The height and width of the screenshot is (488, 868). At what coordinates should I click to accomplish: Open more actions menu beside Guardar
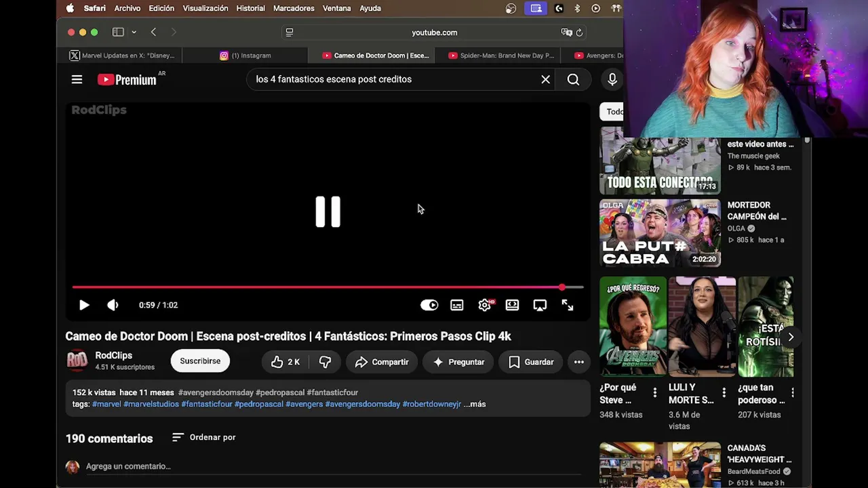click(x=579, y=362)
